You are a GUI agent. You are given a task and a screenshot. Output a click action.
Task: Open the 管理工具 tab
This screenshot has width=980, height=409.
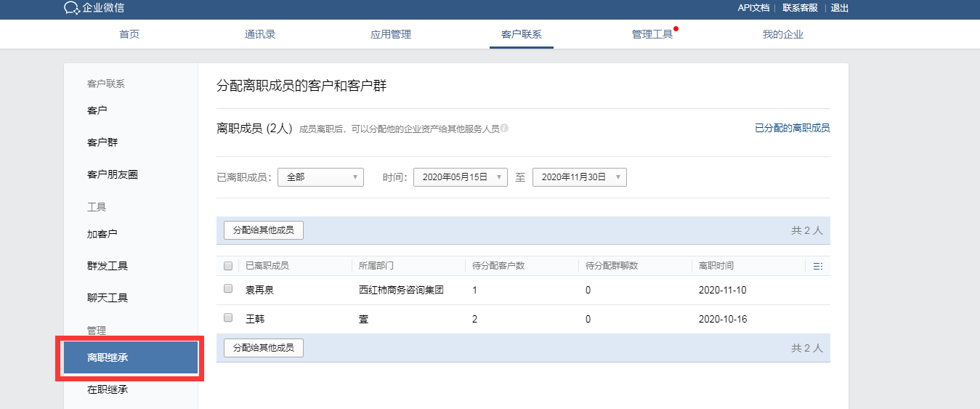pyautogui.click(x=652, y=35)
